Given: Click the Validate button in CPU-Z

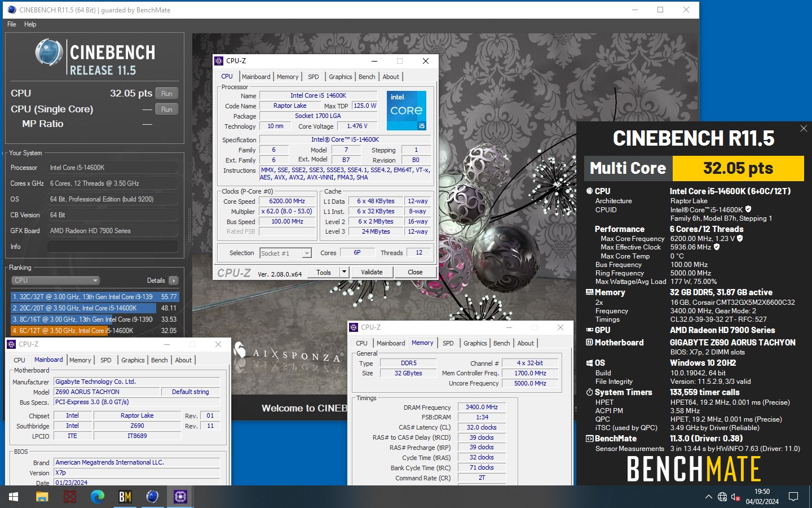Looking at the screenshot, I should pyautogui.click(x=372, y=272).
